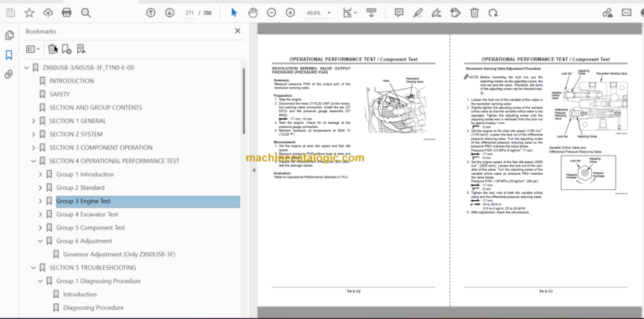Print the document
This screenshot has width=644, height=319.
66,13
